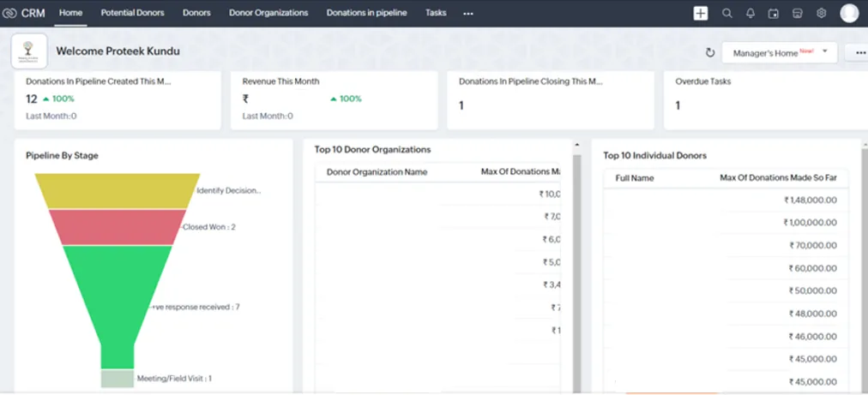868x395 pixels.
Task: Click the Zoho CRM logo icon
Action: coord(9,13)
